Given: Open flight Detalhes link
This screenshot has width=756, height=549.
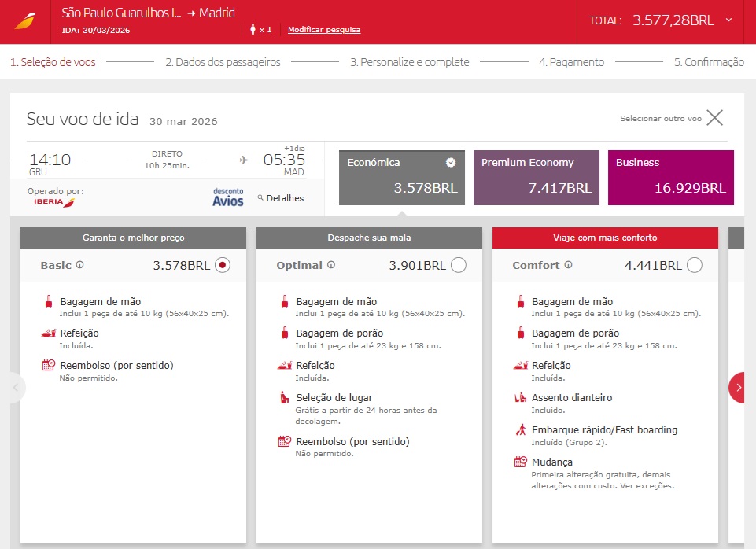Looking at the screenshot, I should click(x=280, y=198).
